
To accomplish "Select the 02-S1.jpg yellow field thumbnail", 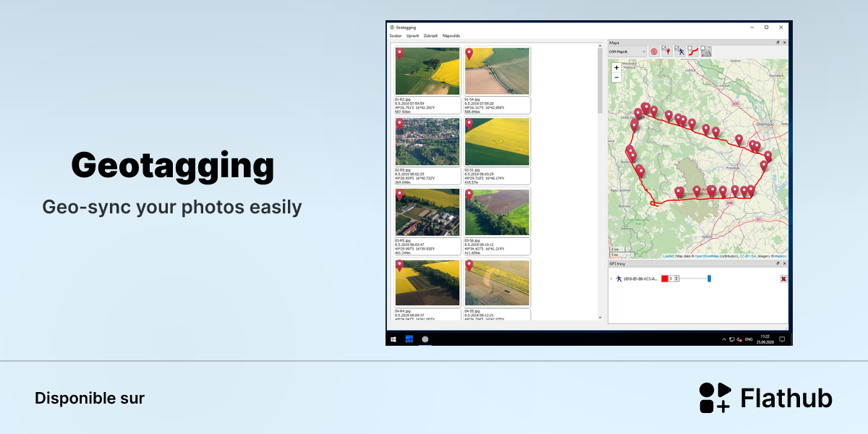I will tap(496, 142).
